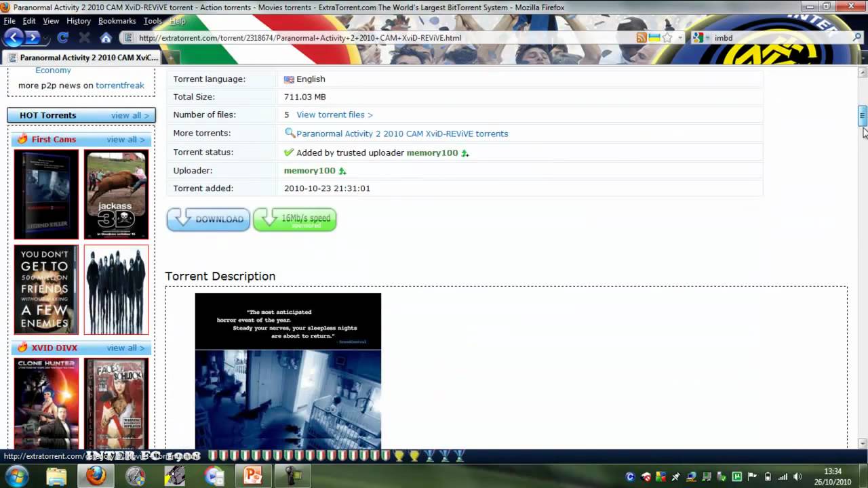This screenshot has height=488, width=868.
Task: Click the scrollbar down arrow
Action: pyautogui.click(x=863, y=443)
